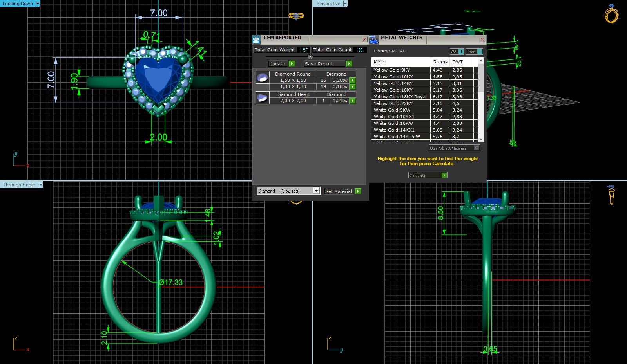
Task: Click the heart diamond gem thumbnail
Action: 262,97
